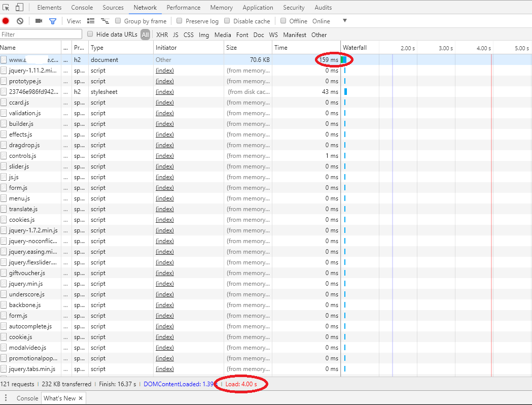Image resolution: width=532 pixels, height=405 pixels.
Task: Stop recording the network log
Action: tap(6, 21)
